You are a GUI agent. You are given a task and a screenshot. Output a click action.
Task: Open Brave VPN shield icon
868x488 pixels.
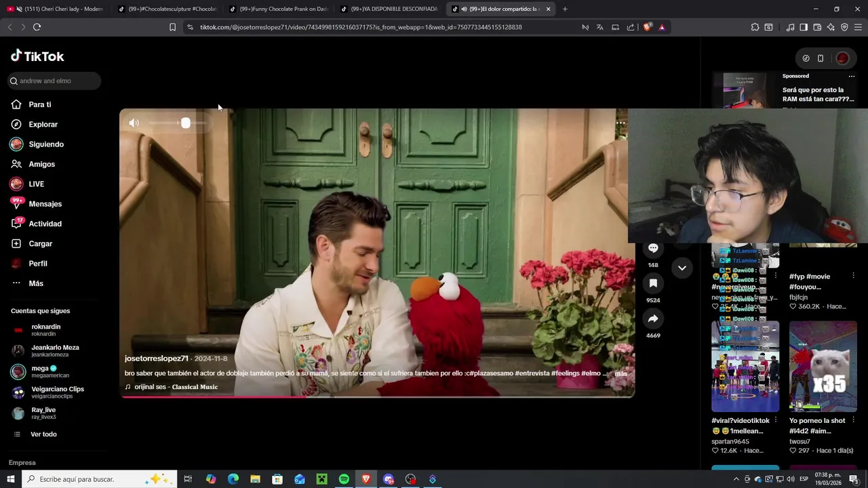pos(844,27)
